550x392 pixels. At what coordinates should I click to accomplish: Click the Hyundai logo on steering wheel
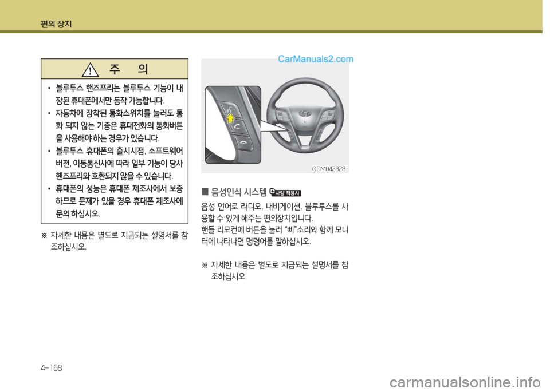[305, 113]
